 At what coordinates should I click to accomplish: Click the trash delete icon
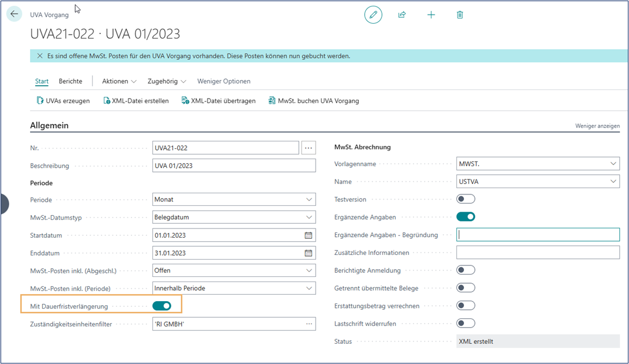click(460, 14)
